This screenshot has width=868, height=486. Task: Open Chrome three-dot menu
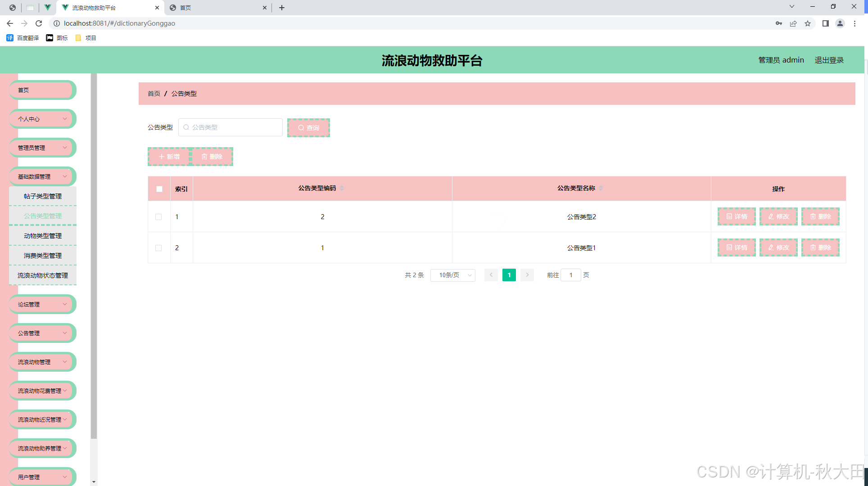tap(854, 23)
